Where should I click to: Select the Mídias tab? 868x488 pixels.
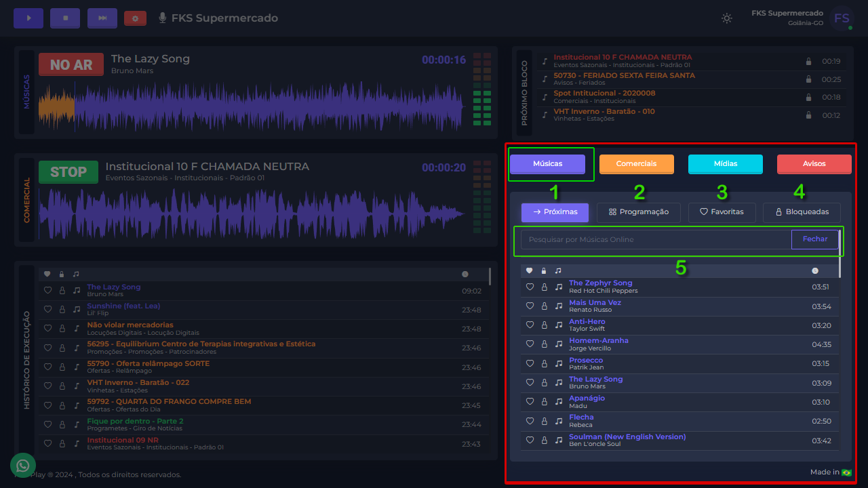pos(725,164)
